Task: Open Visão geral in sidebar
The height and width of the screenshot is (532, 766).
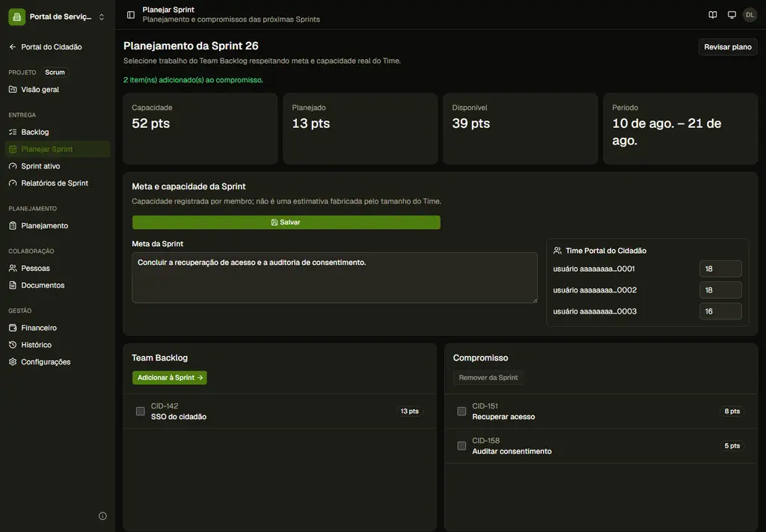Action: coord(58,89)
